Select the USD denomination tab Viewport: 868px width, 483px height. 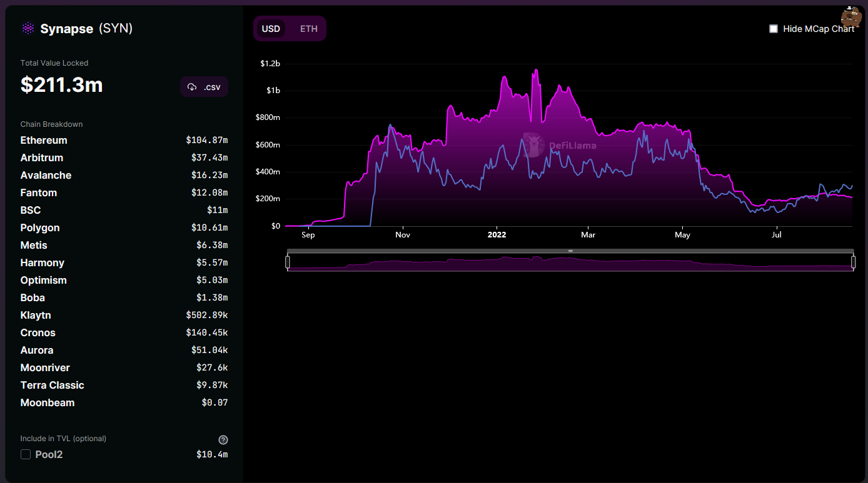271,29
